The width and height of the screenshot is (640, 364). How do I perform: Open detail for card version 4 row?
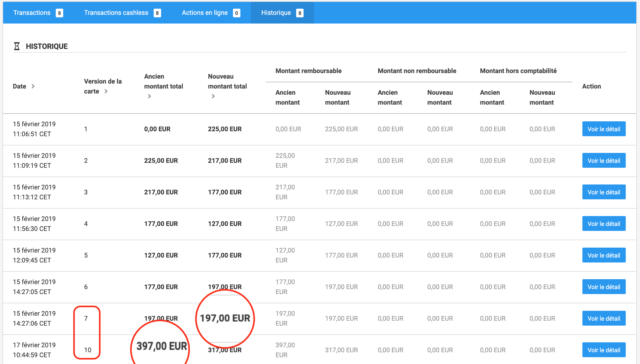pyautogui.click(x=604, y=224)
